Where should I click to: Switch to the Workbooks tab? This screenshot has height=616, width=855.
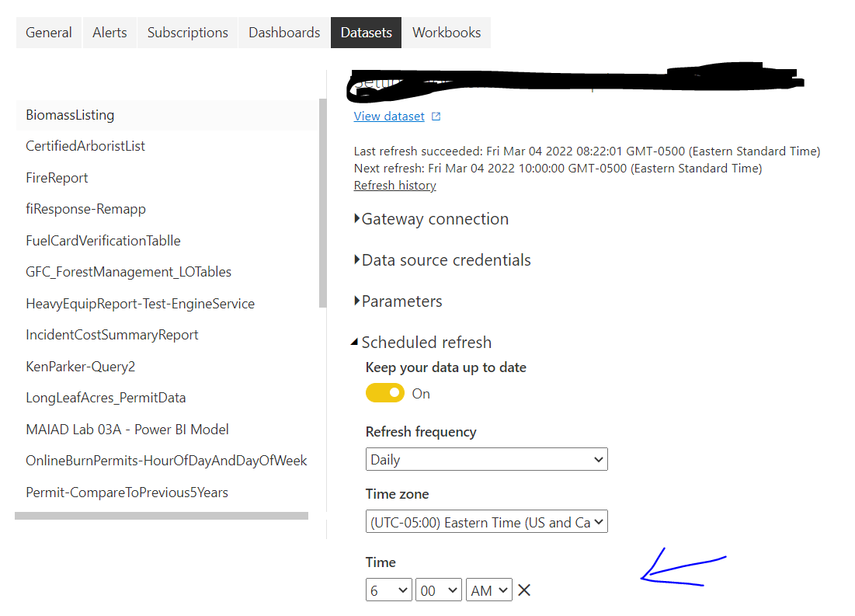pos(447,33)
